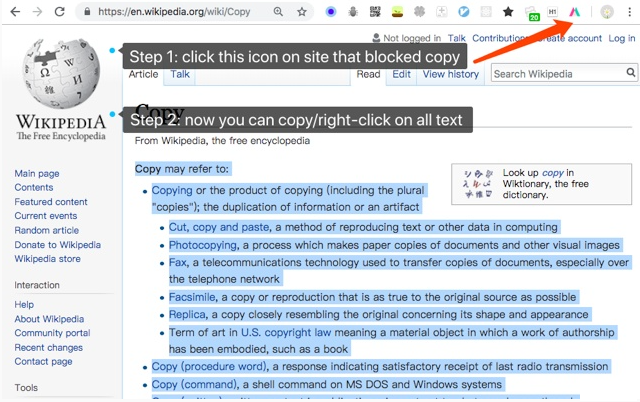Viewport: 640px width, 402px height.
Task: Click the black star extension icon
Action: [508, 11]
